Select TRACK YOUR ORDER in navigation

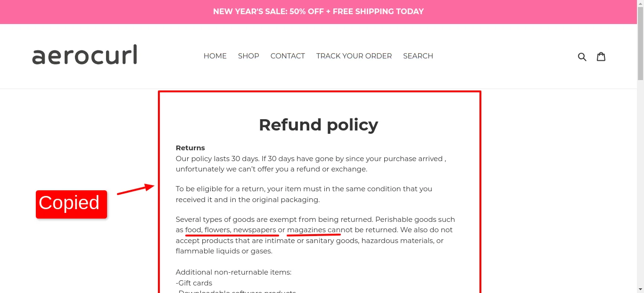354,56
